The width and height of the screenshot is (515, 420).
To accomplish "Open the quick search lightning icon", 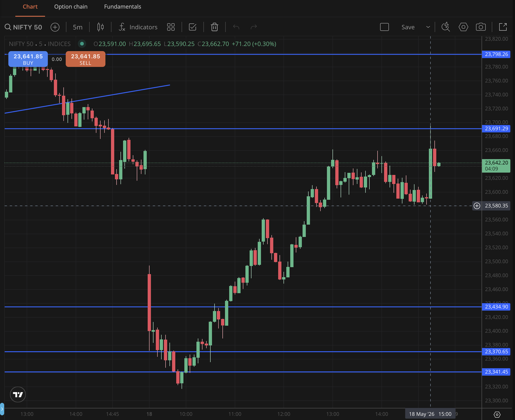I will coord(446,27).
